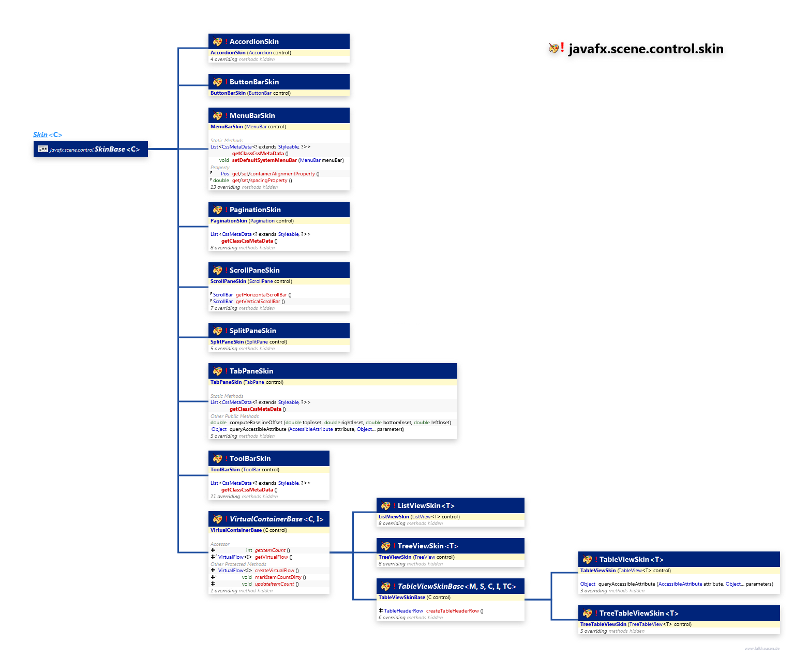The image size is (809, 672).
Task: Click the TreeTableViewSkin constructor entry
Action: point(603,624)
